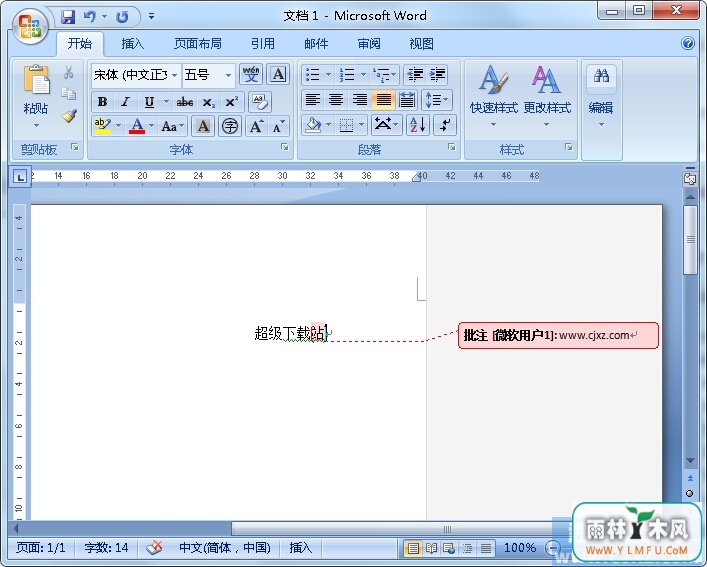Image resolution: width=707 pixels, height=567 pixels.
Task: Switch to Print Layout view
Action: tap(413, 548)
